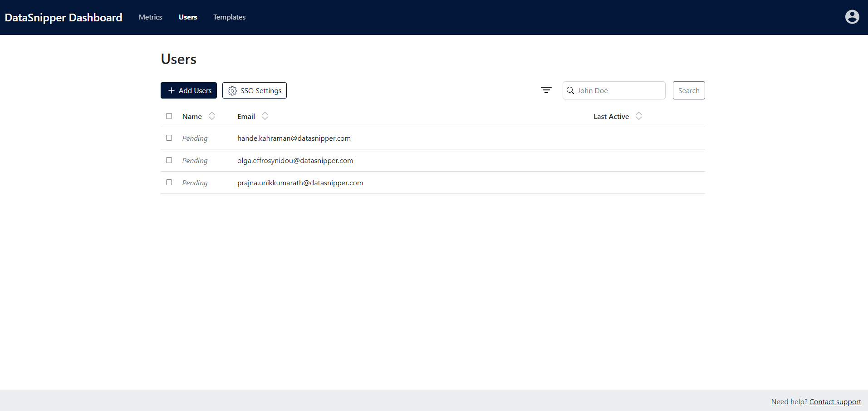Switch to the Templates tab

click(x=229, y=17)
